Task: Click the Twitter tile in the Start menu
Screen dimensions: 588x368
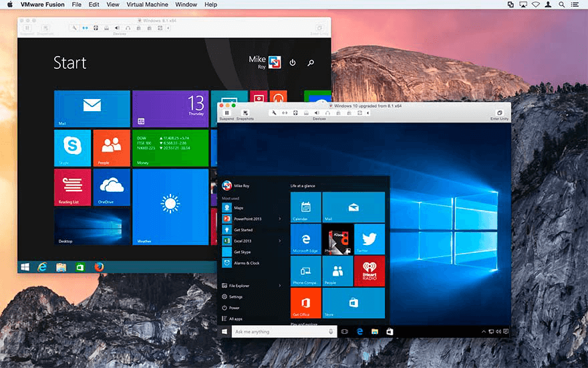Action: point(369,240)
